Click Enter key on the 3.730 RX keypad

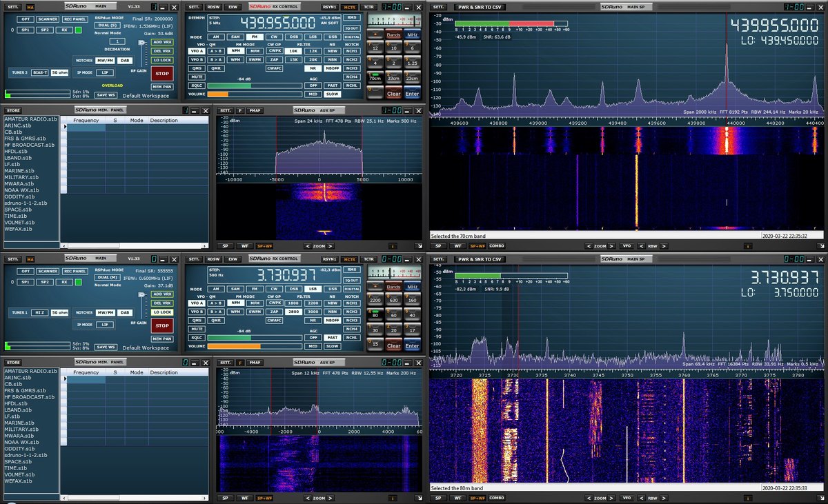412,345
